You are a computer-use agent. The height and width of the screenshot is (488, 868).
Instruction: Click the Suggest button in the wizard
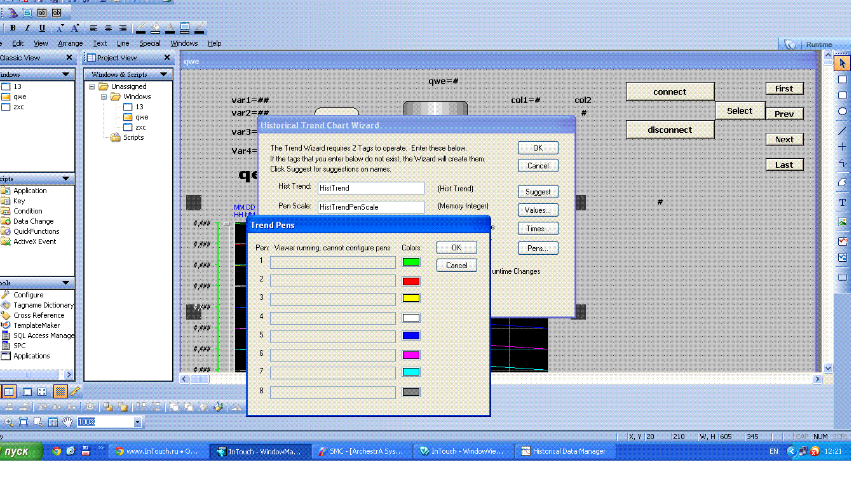[538, 192]
